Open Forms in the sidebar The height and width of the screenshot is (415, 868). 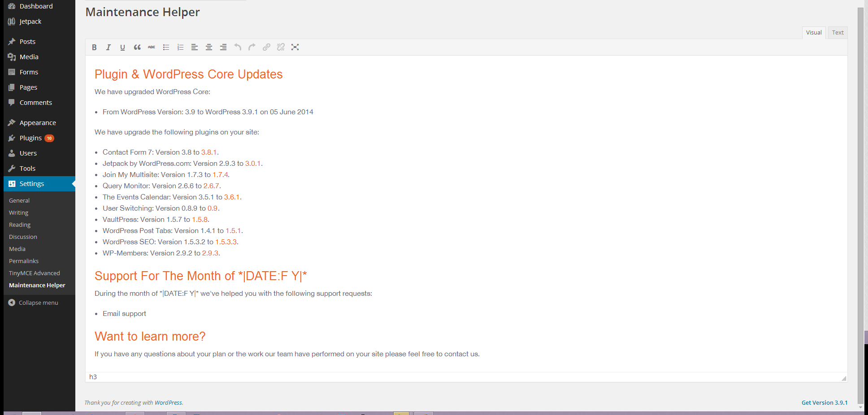(x=39, y=72)
